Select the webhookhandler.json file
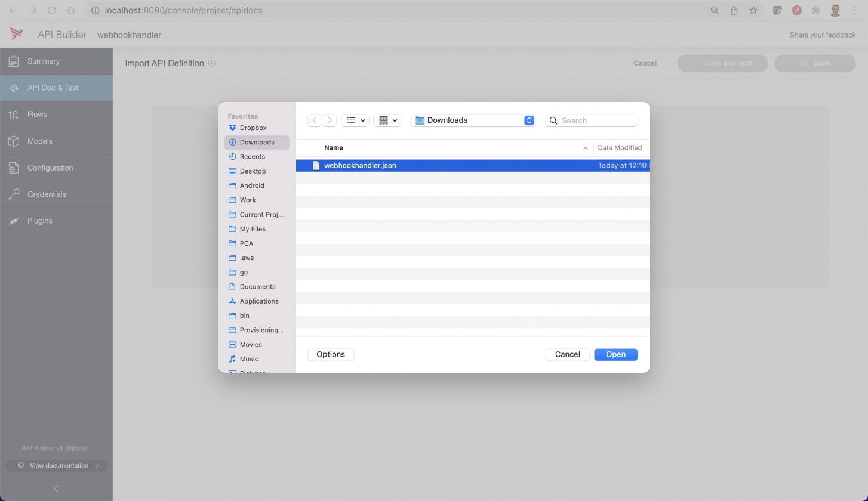The height and width of the screenshot is (501, 868). [359, 166]
